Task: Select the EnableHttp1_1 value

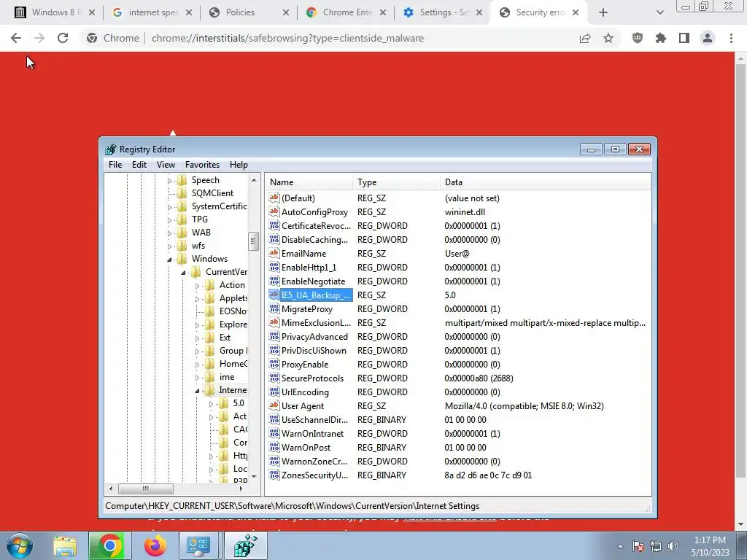Action: [x=309, y=267]
